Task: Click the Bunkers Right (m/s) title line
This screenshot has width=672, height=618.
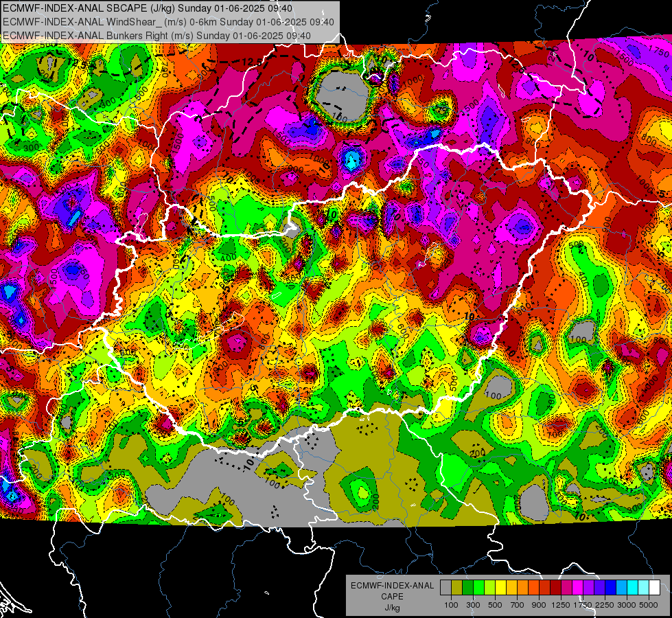Action: pos(157,36)
